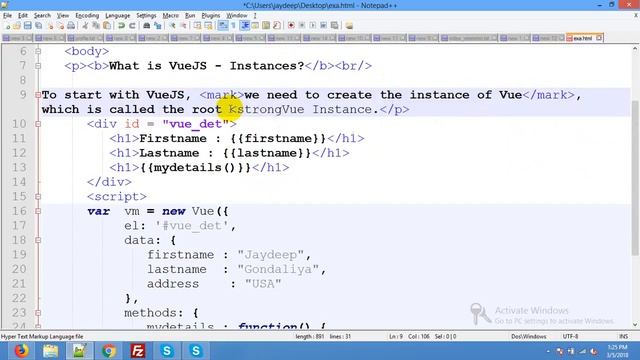The image size is (640, 360).
Task: Toggle Show All Characters button
Action: tap(233, 26)
